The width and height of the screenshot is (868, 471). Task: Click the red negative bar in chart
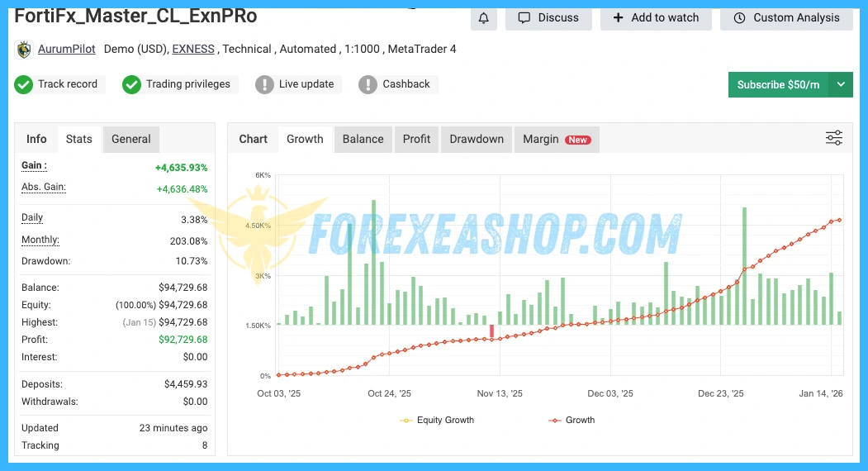coord(492,331)
